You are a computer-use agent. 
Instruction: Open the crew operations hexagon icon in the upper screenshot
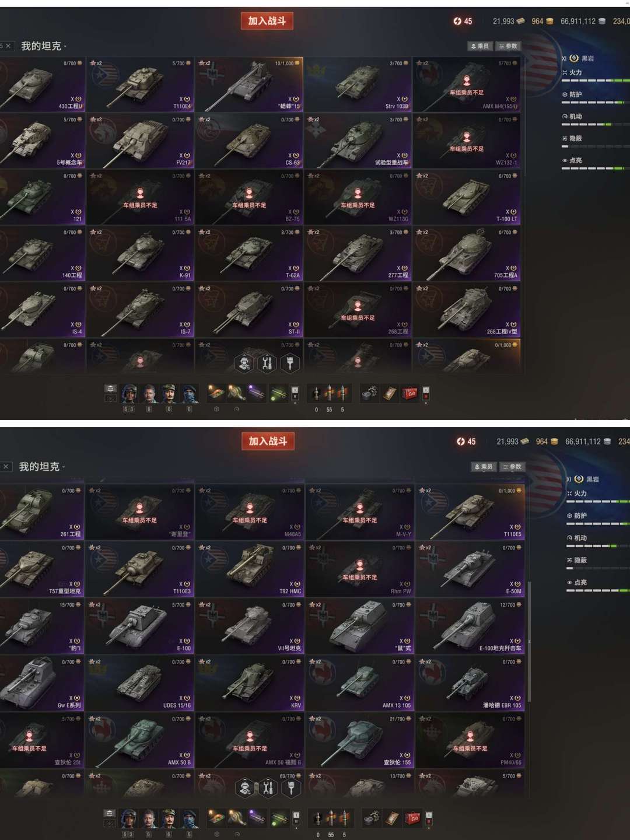click(244, 363)
